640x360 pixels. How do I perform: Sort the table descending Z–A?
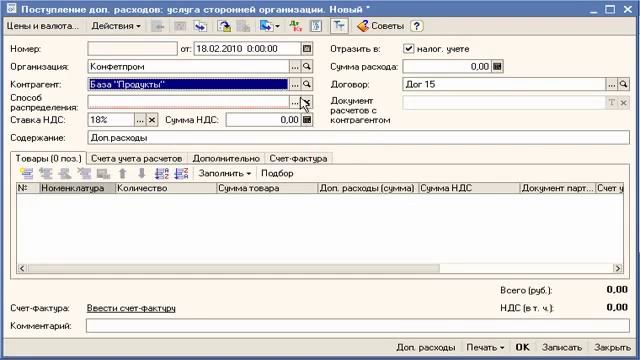click(x=181, y=173)
